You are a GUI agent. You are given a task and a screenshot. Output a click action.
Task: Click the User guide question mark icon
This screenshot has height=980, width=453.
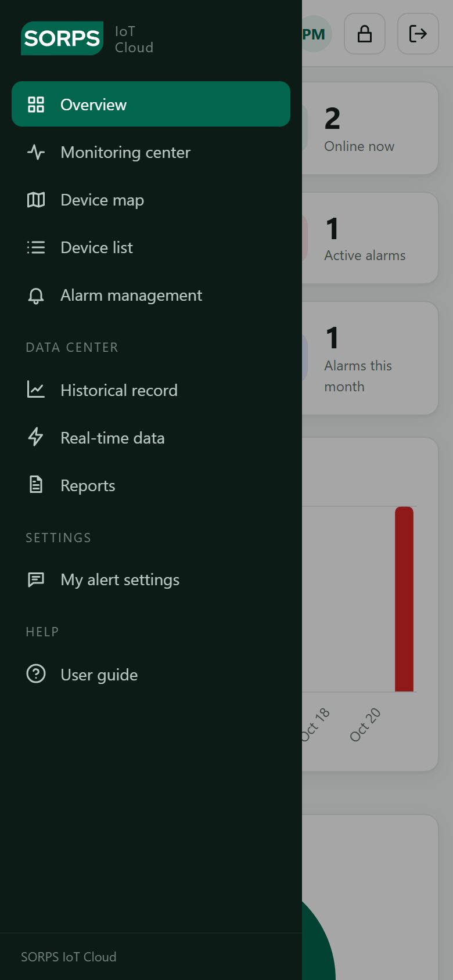36,674
